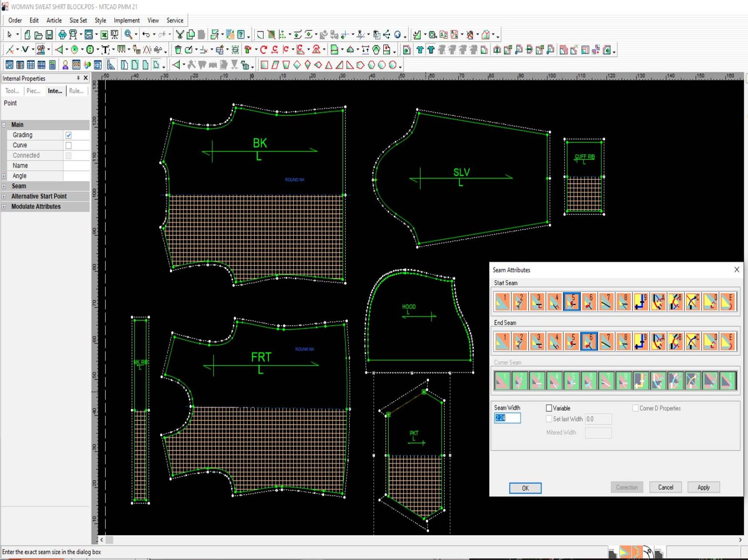Click the BK back piece label
Screen dimensions: 748x560
click(260, 143)
